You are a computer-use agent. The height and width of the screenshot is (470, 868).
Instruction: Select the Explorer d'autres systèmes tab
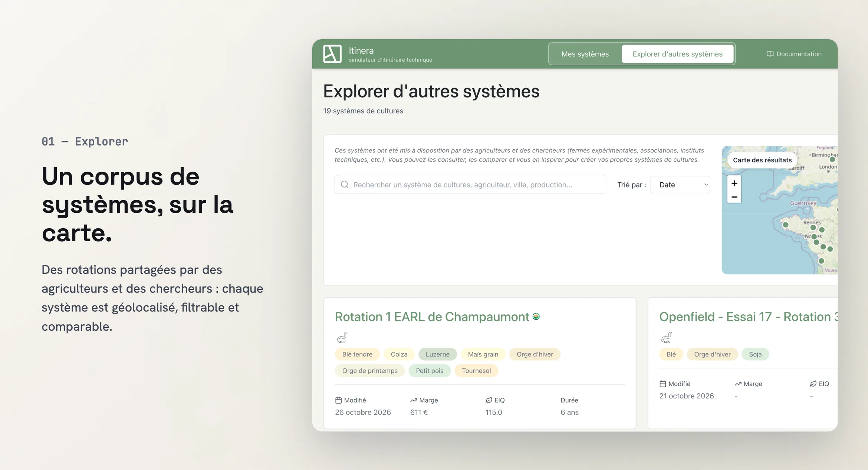point(677,54)
